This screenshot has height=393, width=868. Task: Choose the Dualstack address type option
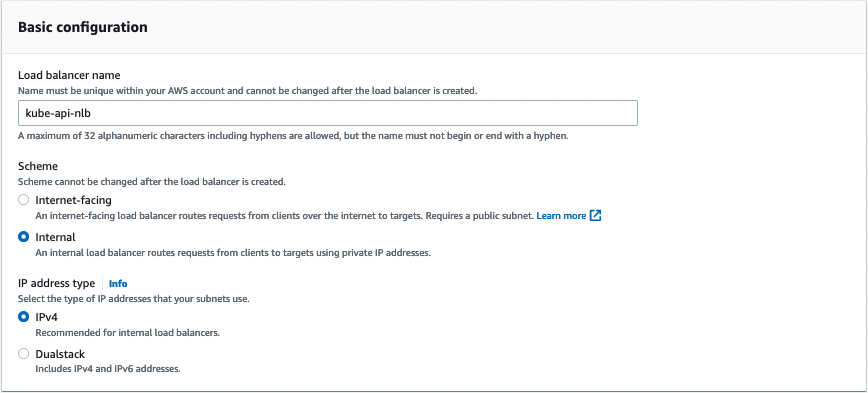24,354
